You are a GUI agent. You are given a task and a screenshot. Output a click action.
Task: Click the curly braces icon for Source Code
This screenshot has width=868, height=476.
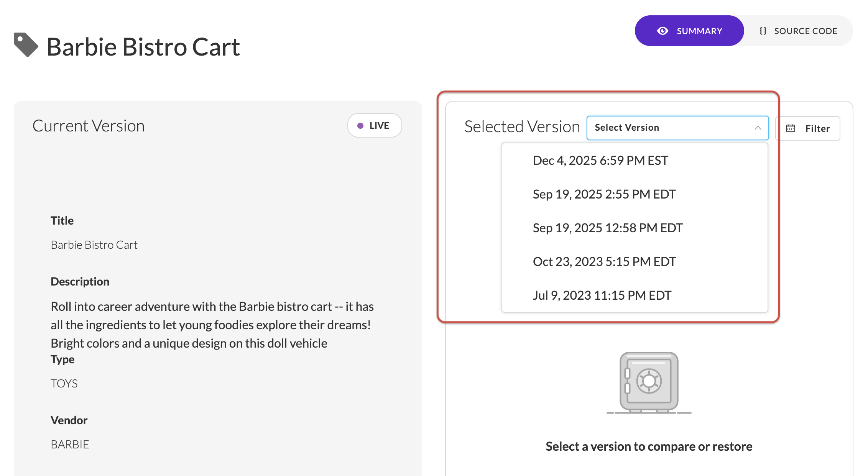(763, 31)
